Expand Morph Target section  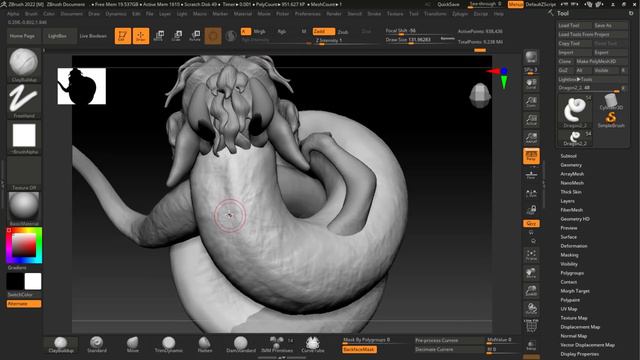point(575,291)
